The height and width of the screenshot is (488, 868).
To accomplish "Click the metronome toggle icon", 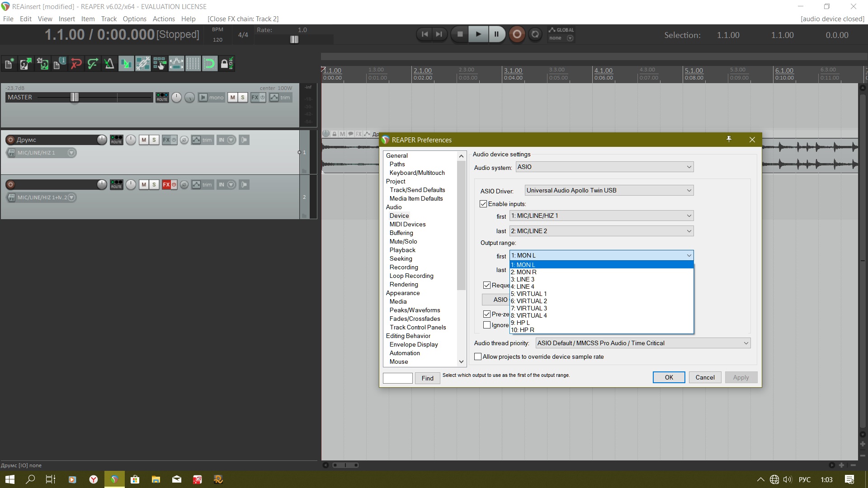I will tap(109, 64).
